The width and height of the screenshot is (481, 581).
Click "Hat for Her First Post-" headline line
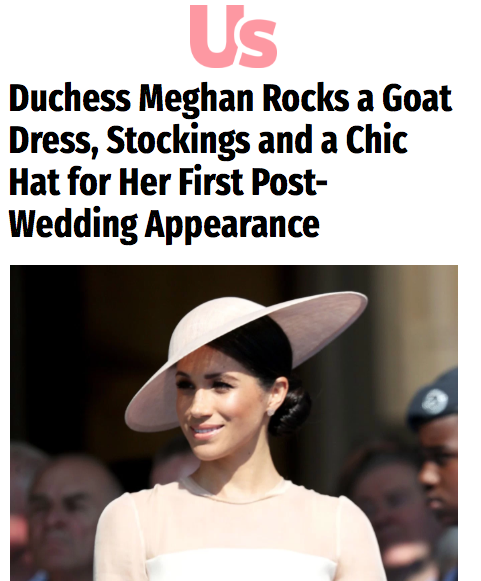168,182
